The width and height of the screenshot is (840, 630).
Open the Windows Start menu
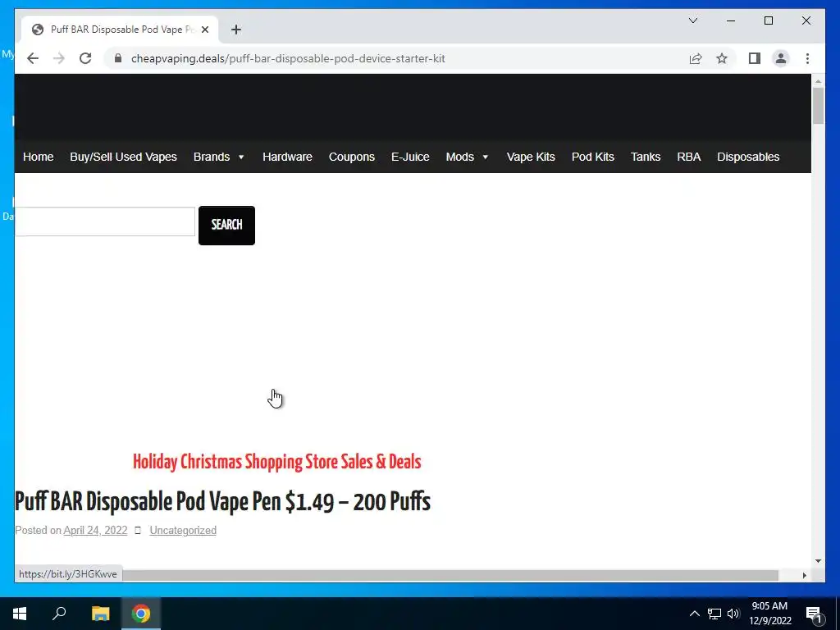20,614
